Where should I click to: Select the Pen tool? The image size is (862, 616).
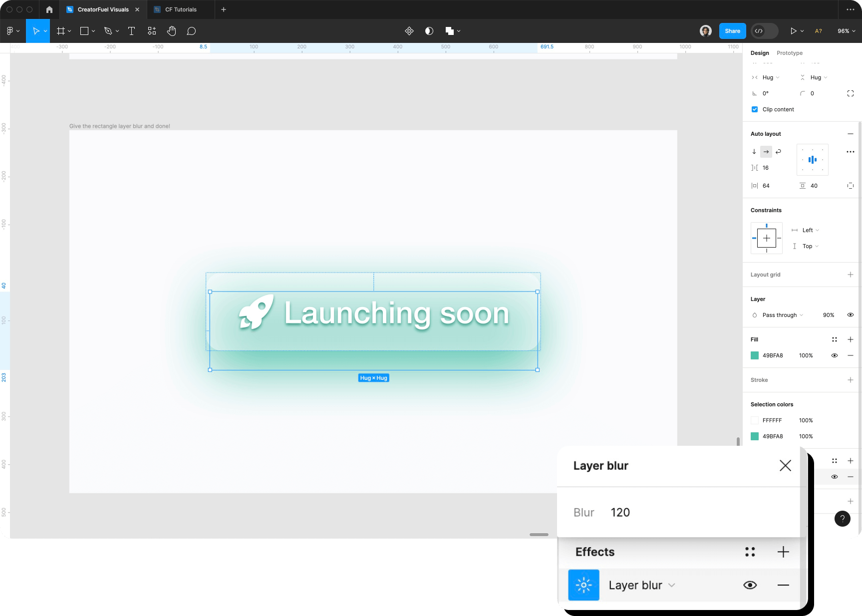108,30
